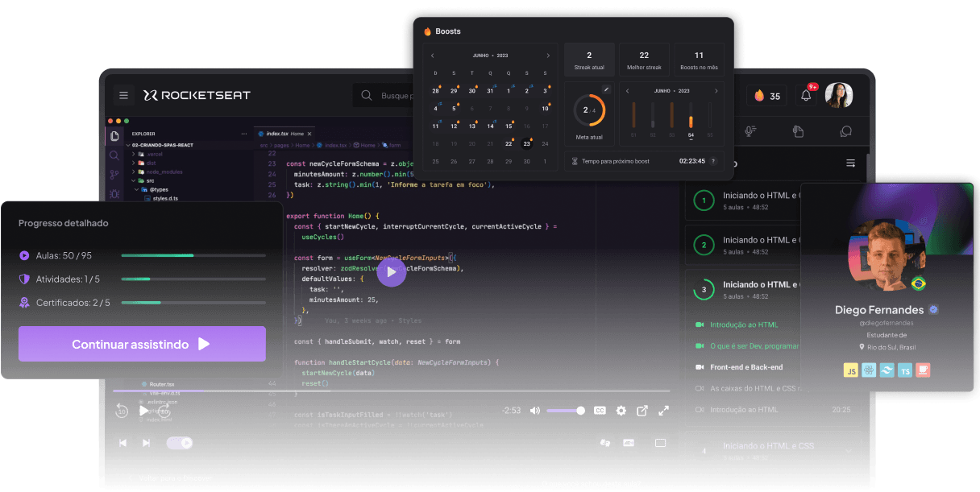Toggle theater mode rectangle icon
Viewport: 980px width, 492px height.
coord(660,443)
